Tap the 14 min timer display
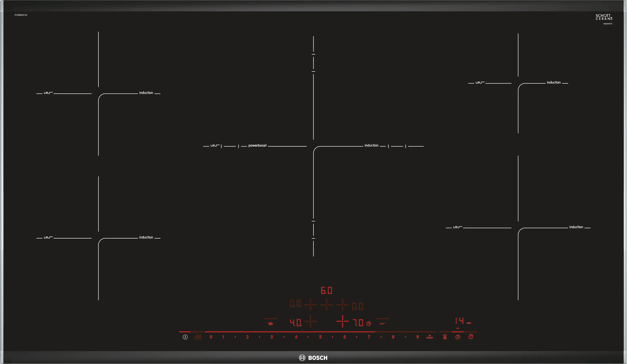 (x=459, y=321)
